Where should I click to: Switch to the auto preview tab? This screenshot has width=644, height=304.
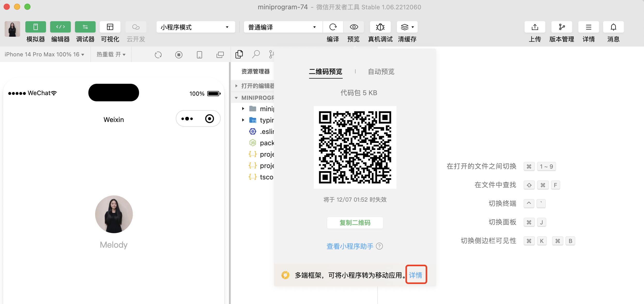point(381,72)
